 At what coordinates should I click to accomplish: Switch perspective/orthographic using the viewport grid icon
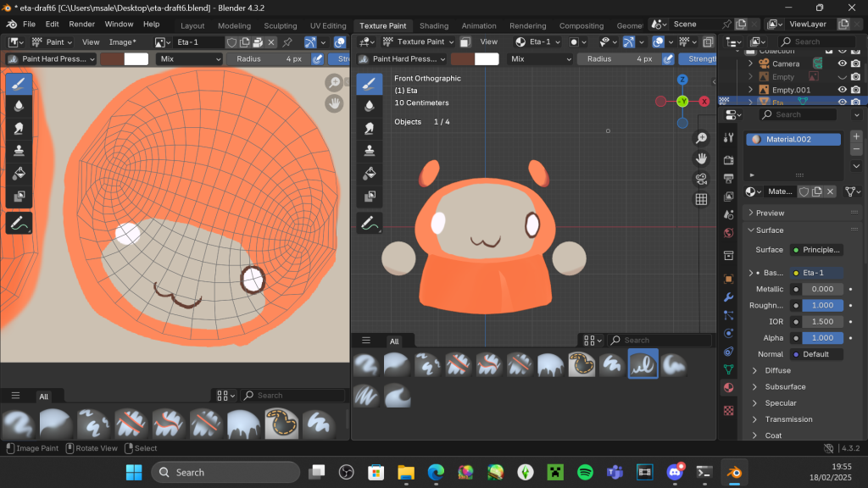pyautogui.click(x=701, y=199)
